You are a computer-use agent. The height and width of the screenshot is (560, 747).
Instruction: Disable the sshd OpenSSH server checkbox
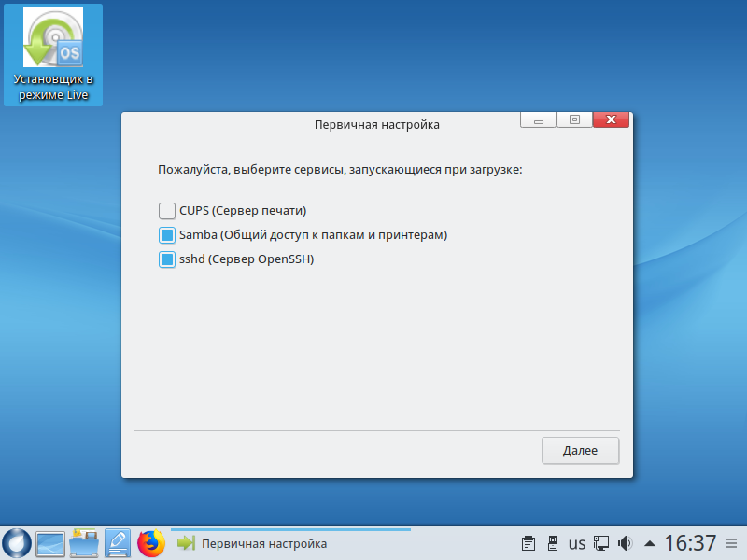pos(167,260)
